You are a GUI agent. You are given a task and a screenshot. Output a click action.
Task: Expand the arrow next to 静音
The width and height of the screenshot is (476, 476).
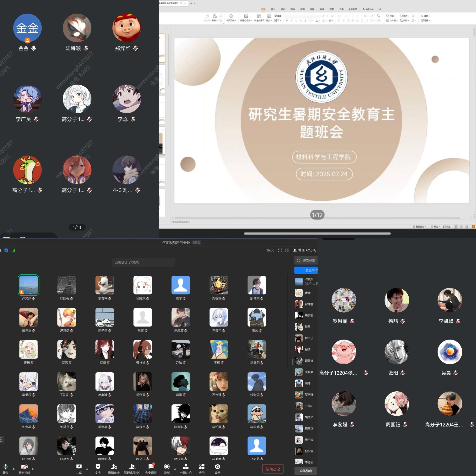pyautogui.click(x=13, y=469)
